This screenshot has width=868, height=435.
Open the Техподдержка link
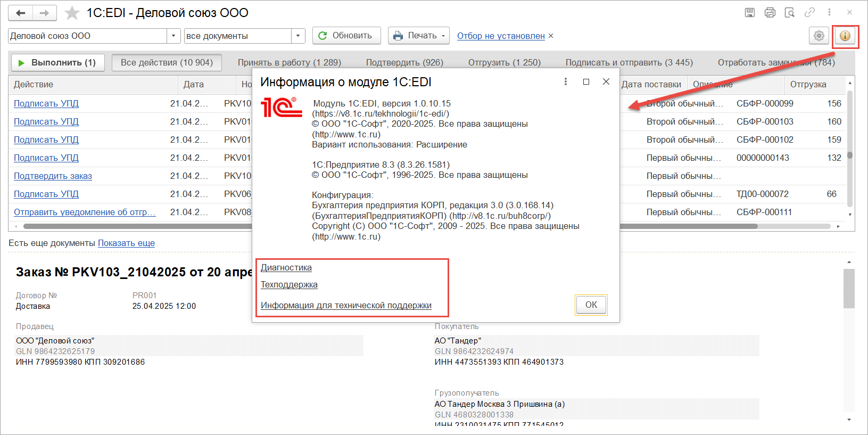pos(289,284)
